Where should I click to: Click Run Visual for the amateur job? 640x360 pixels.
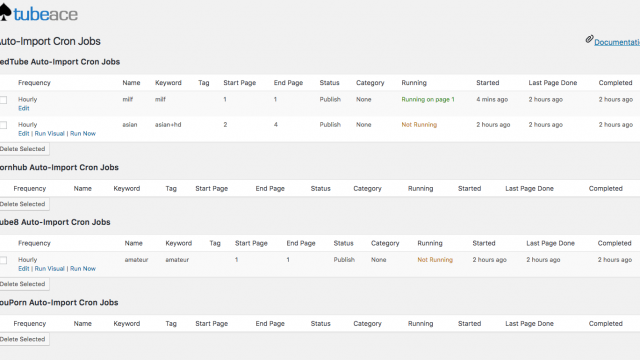click(49, 269)
